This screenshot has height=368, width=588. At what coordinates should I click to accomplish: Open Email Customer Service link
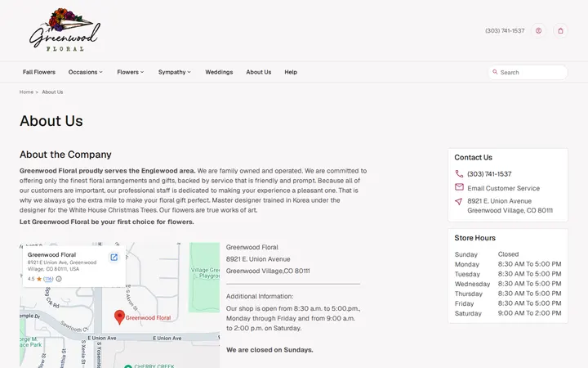click(x=504, y=188)
